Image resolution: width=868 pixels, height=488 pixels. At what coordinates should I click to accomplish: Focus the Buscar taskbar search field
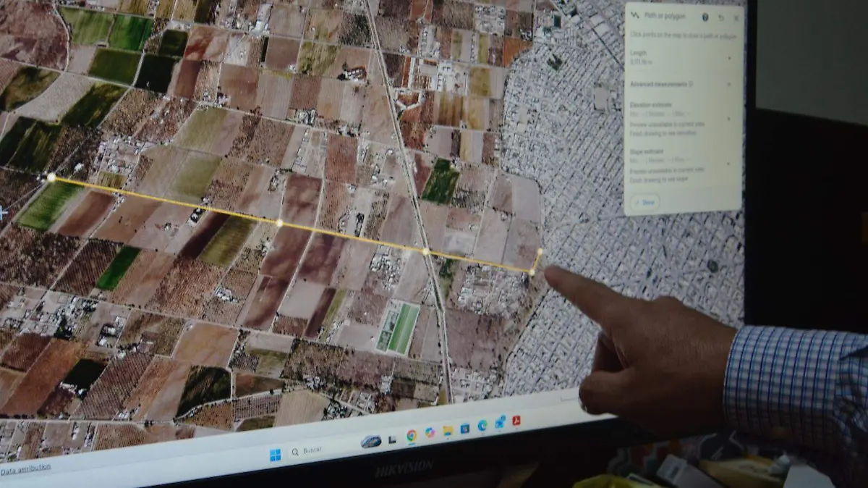pos(322,450)
